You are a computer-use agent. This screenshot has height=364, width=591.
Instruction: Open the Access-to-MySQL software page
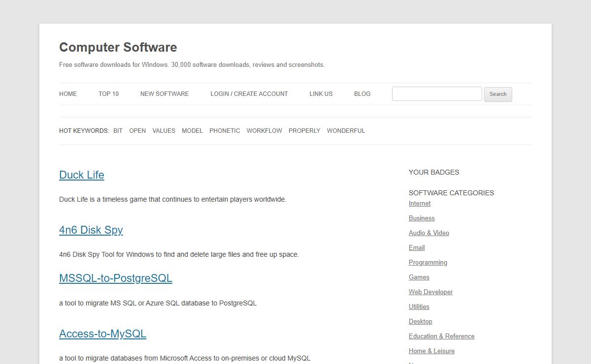(x=102, y=334)
